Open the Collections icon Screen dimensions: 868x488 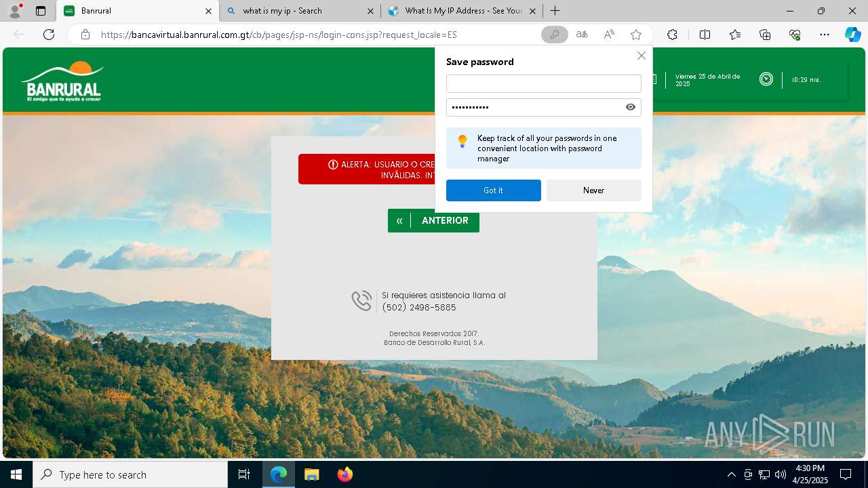(x=765, y=35)
